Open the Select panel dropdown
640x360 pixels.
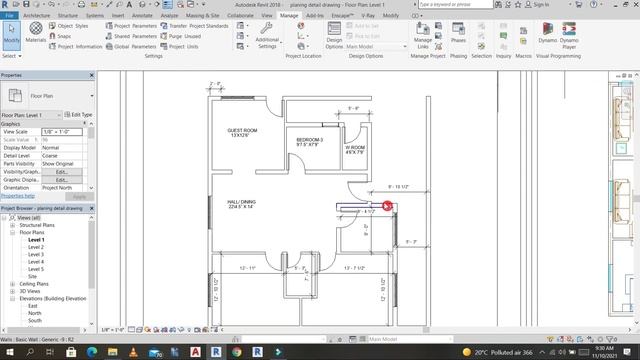click(11, 56)
